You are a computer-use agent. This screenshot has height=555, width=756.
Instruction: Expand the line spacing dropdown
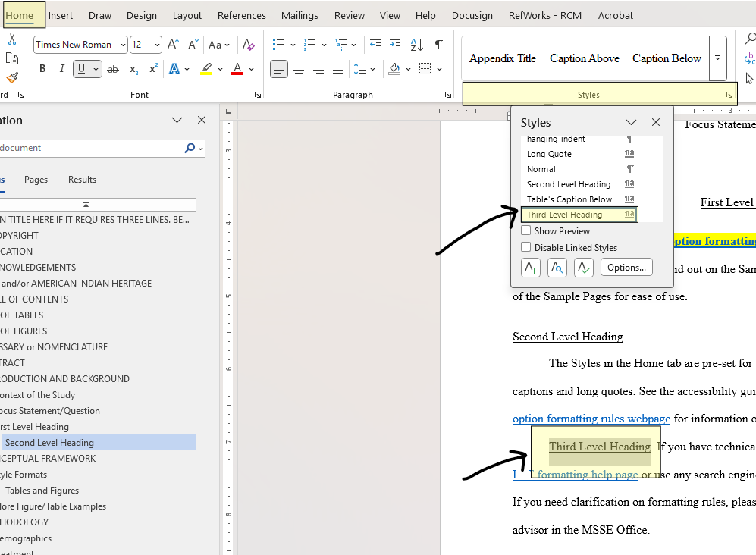pos(374,68)
